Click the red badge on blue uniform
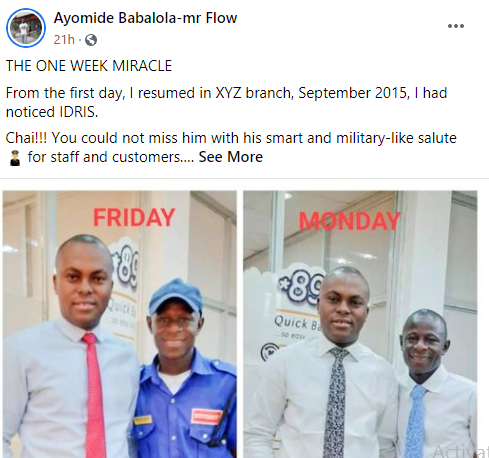 tap(206, 416)
